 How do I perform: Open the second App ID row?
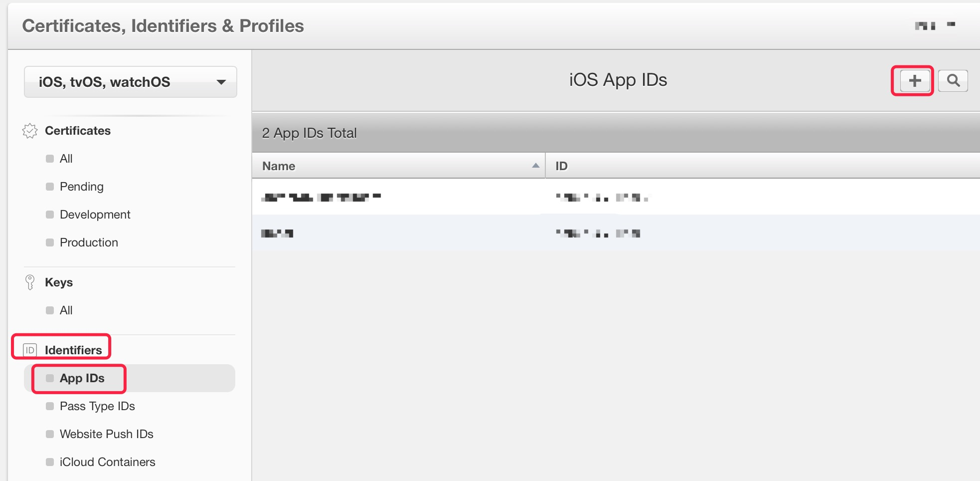(x=616, y=233)
